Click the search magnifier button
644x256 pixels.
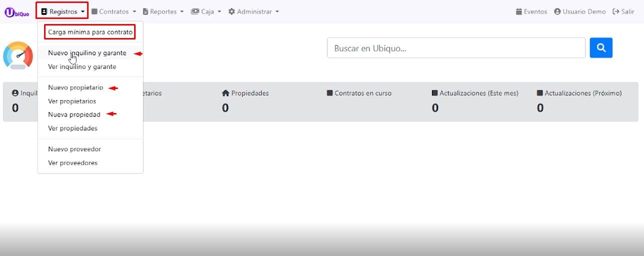[601, 48]
